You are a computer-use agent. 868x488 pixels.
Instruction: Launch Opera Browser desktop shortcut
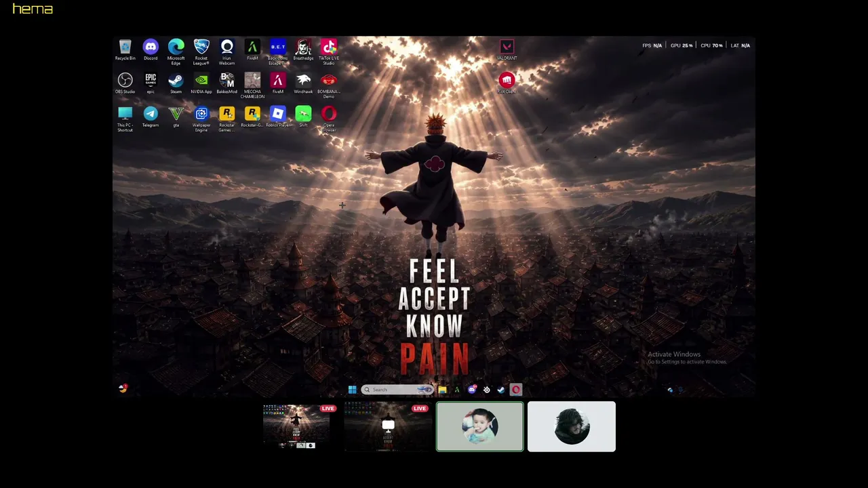(329, 119)
